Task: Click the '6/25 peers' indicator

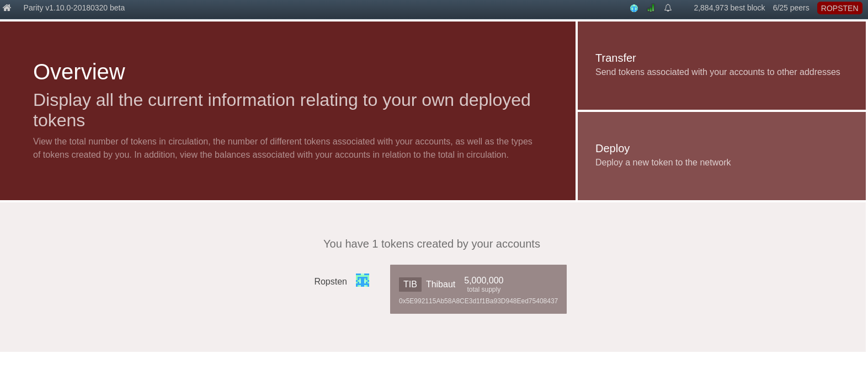Action: coord(791,8)
